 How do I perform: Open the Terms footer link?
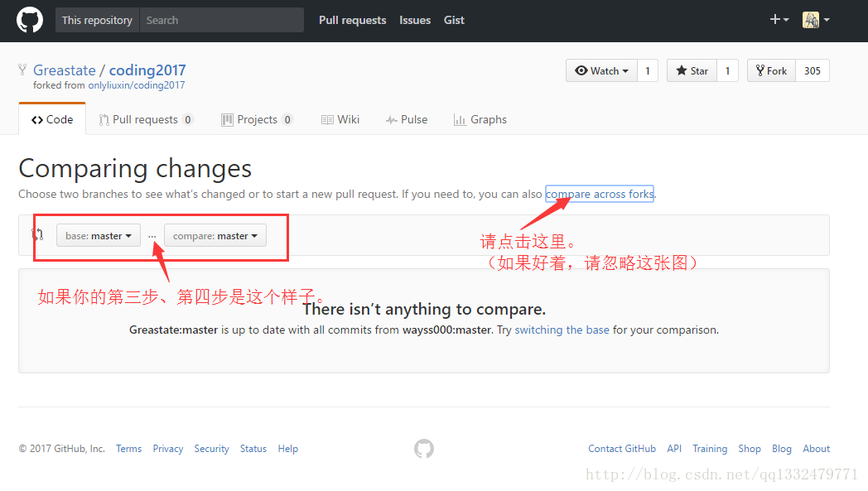(x=129, y=449)
